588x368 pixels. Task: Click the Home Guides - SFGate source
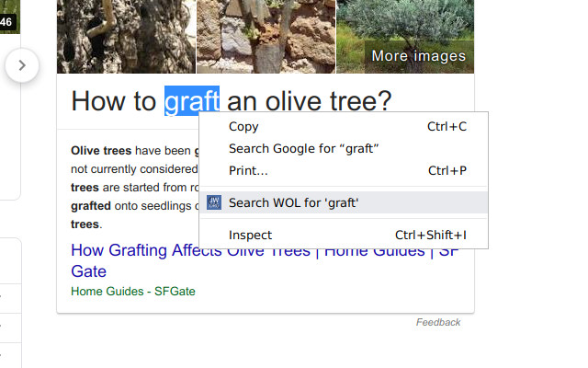133,292
